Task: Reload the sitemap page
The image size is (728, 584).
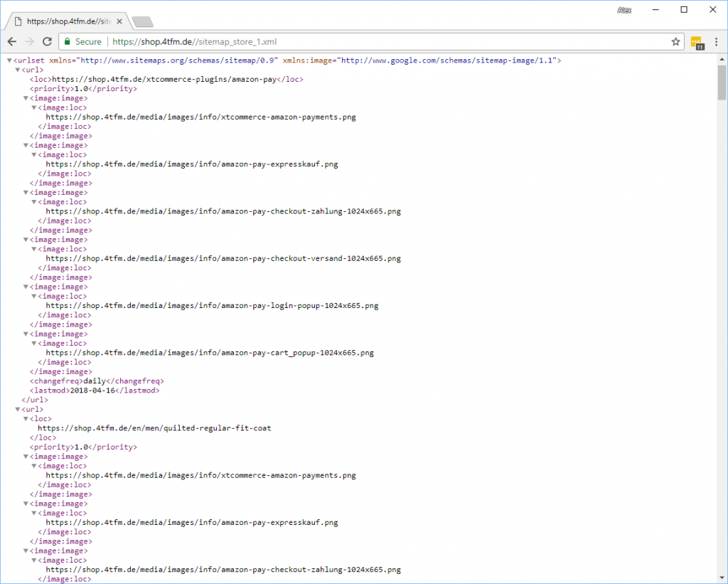Action: [47, 42]
